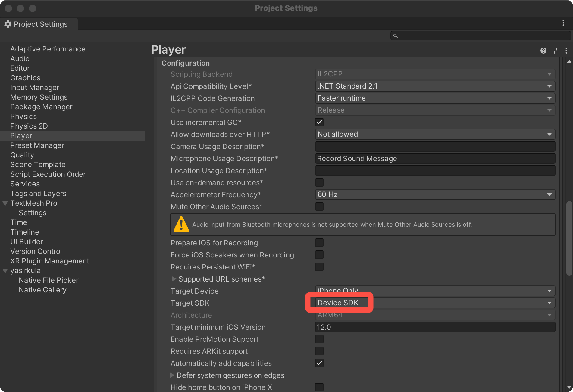Open the Player panel three-dot menu
The image size is (573, 392).
coord(566,51)
